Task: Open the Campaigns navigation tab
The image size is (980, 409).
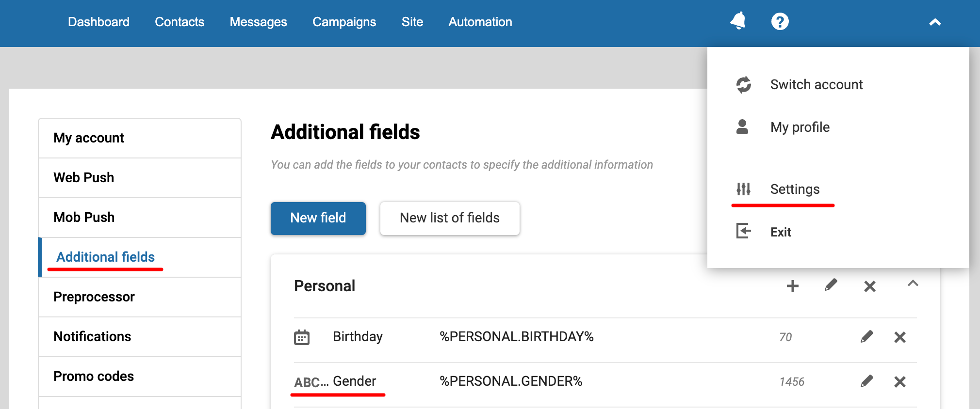Action: click(x=344, y=22)
